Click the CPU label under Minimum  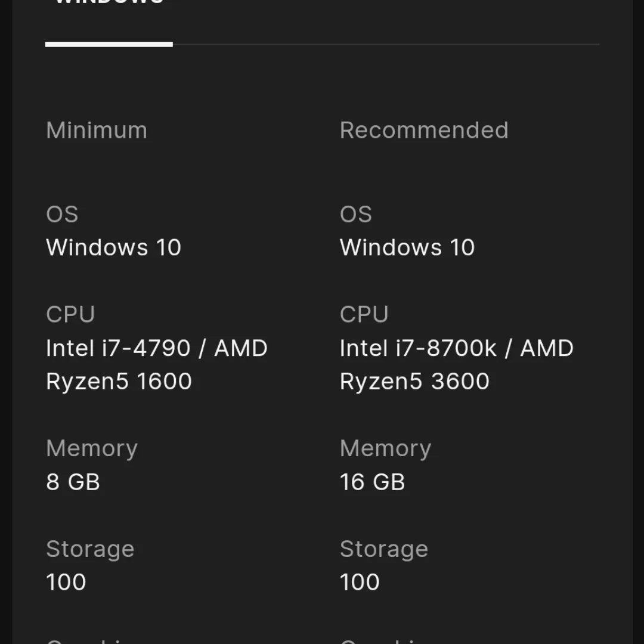click(x=70, y=314)
